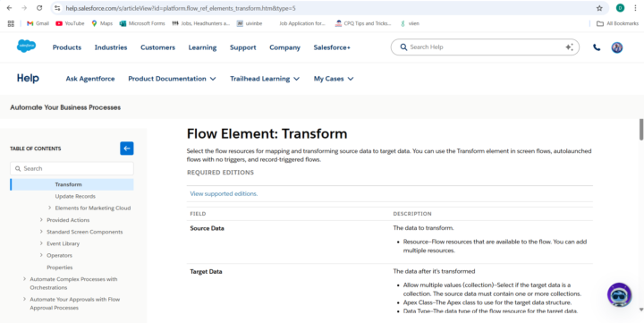
Task: Click the Source Data field cell
Action: click(x=207, y=228)
